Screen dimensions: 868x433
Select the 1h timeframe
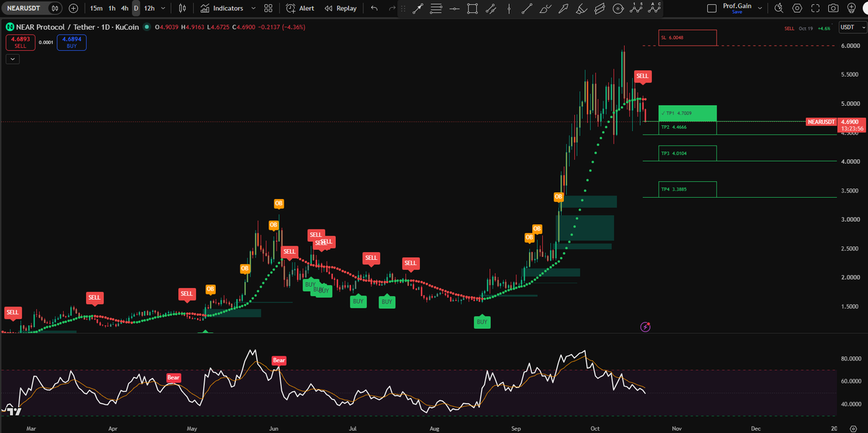(x=112, y=8)
